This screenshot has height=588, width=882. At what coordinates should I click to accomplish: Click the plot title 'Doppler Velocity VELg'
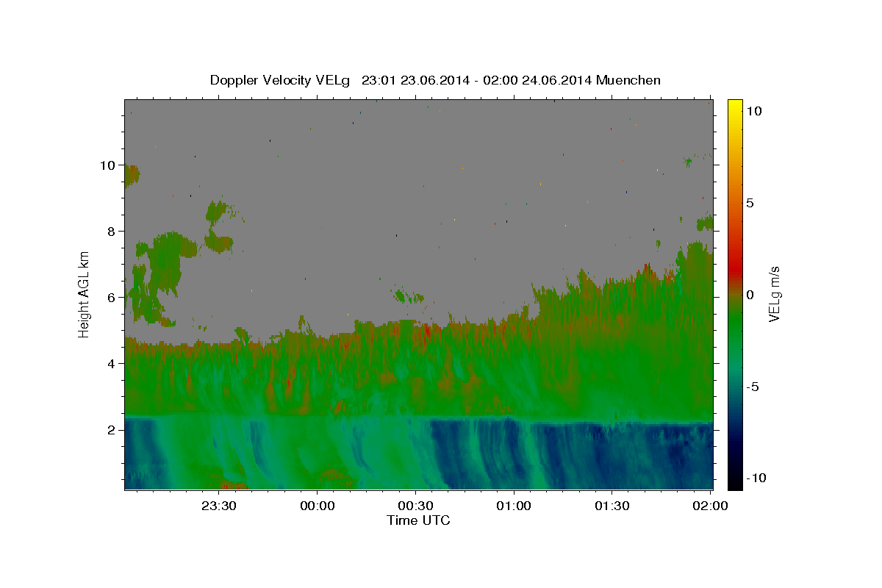tap(280, 80)
